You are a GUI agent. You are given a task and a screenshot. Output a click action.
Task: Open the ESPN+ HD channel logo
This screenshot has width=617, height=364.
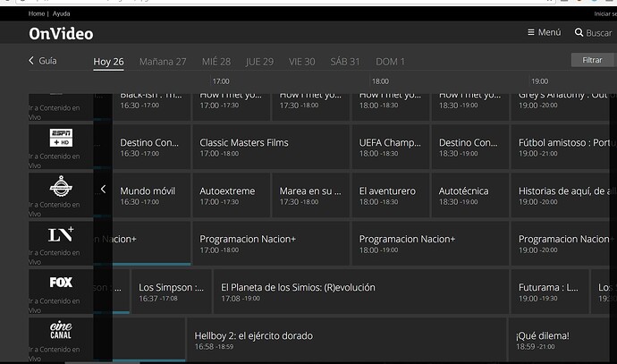point(61,138)
